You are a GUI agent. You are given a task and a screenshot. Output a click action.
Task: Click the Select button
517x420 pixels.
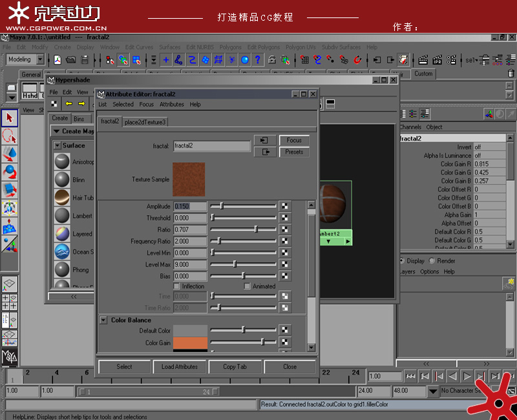click(x=124, y=366)
